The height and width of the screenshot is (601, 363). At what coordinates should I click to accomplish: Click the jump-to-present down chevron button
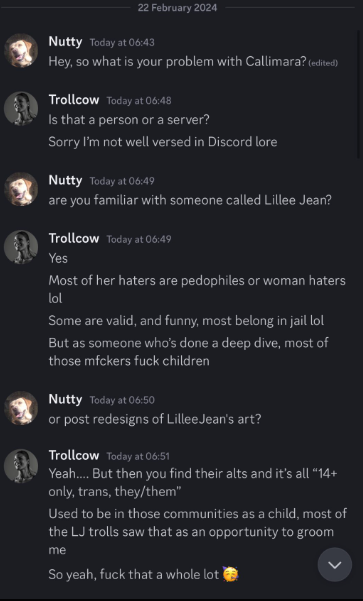[335, 565]
